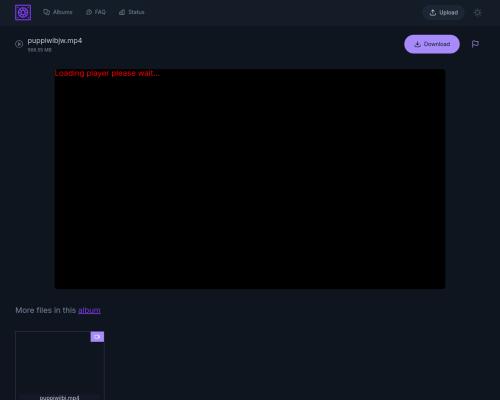Toggle preview eye icon on thumbnail

click(x=97, y=337)
